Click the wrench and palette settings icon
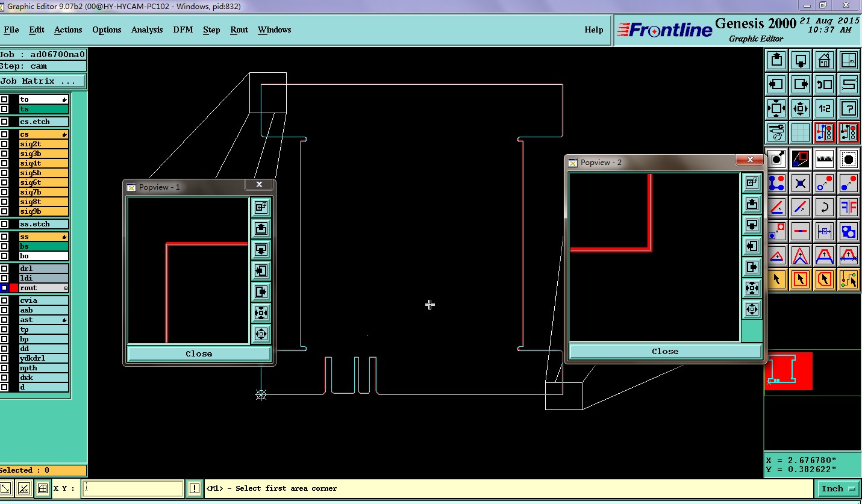Image resolution: width=862 pixels, height=504 pixels. coord(776,132)
